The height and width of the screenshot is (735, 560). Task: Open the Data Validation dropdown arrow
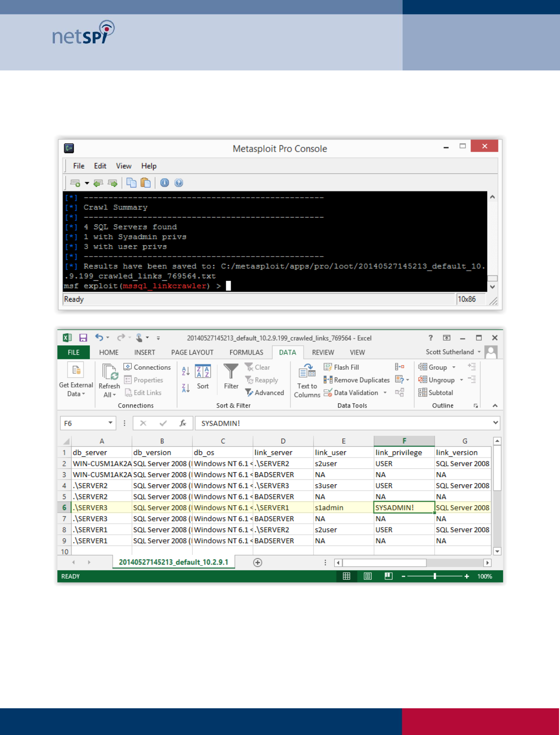[x=385, y=393]
